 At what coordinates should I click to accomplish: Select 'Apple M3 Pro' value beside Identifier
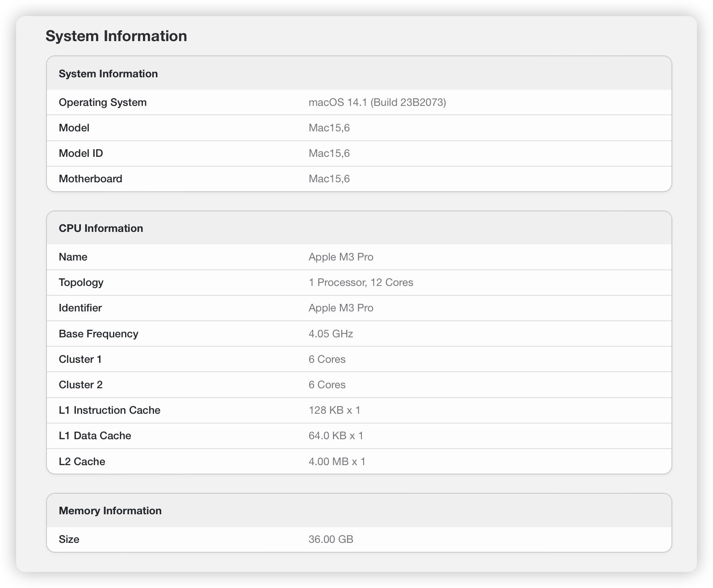[x=341, y=308]
